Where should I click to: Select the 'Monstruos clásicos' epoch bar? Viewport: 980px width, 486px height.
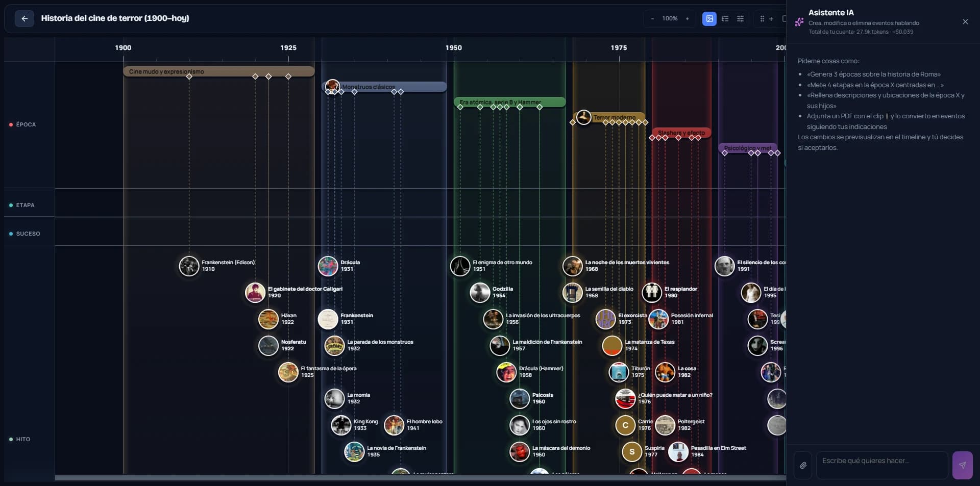pos(386,87)
